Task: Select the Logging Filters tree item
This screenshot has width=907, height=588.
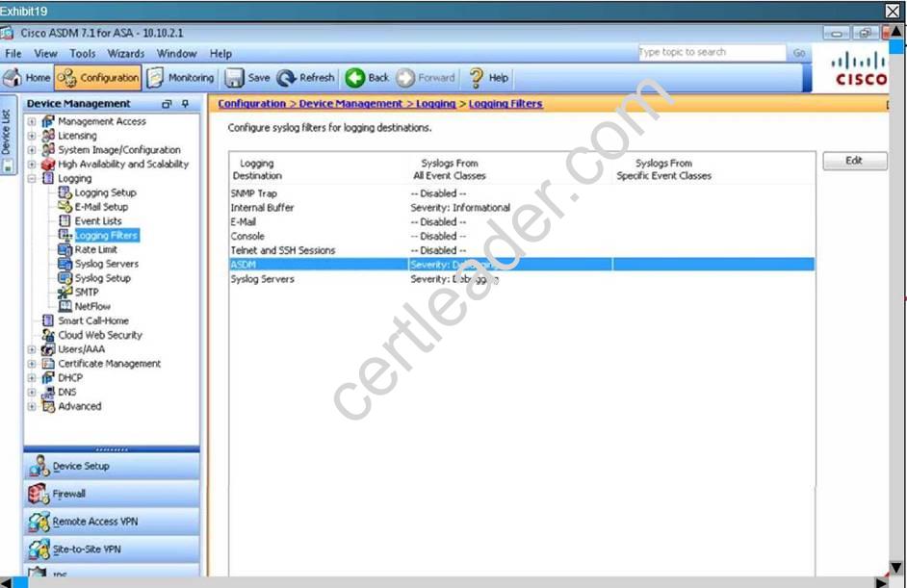Action: pyautogui.click(x=107, y=236)
